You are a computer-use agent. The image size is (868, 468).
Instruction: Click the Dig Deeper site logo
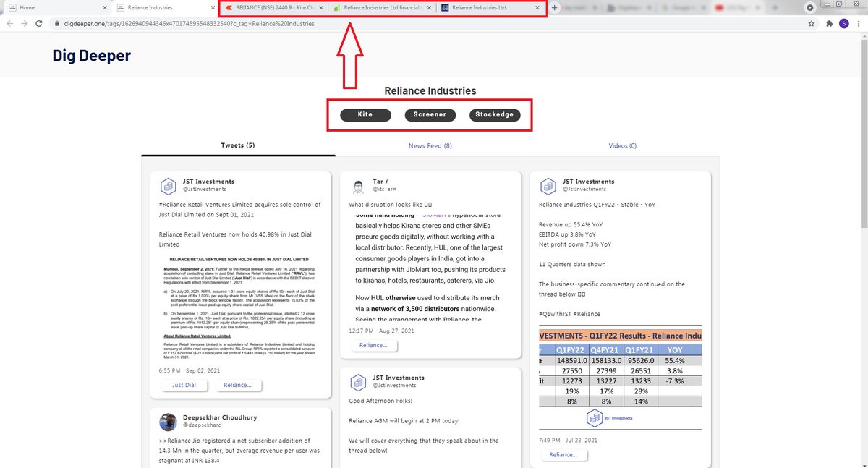[x=92, y=56]
